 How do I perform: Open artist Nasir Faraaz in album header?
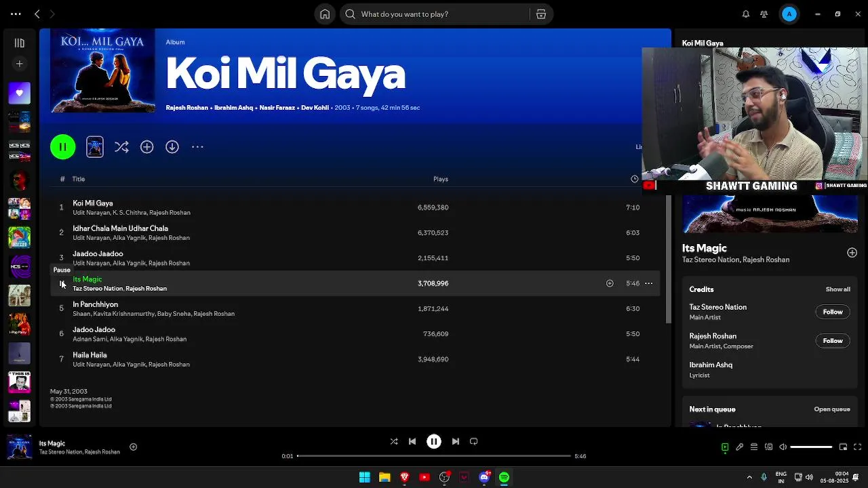click(x=277, y=108)
